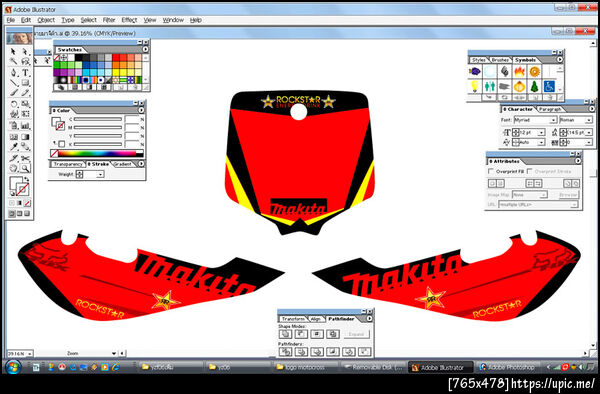Open the Effect menu
This screenshot has height=394, width=600.
coord(129,20)
